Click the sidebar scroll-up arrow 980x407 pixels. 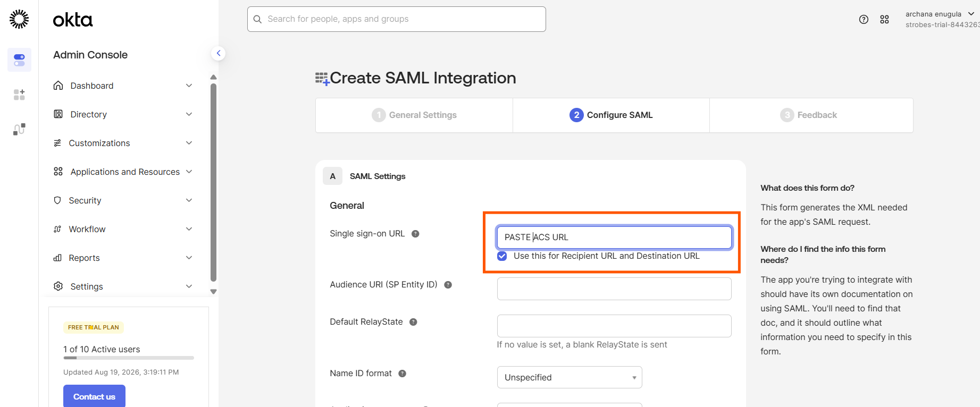coord(213,77)
